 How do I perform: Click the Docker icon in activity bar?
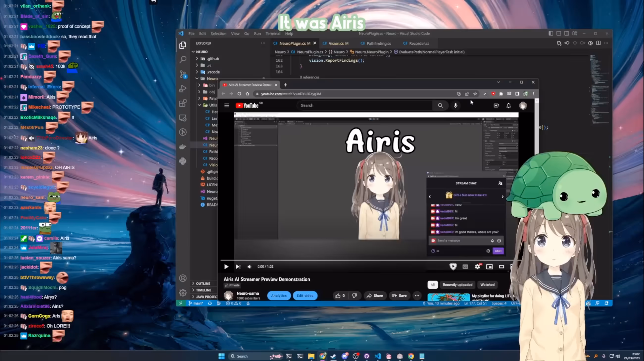click(183, 147)
